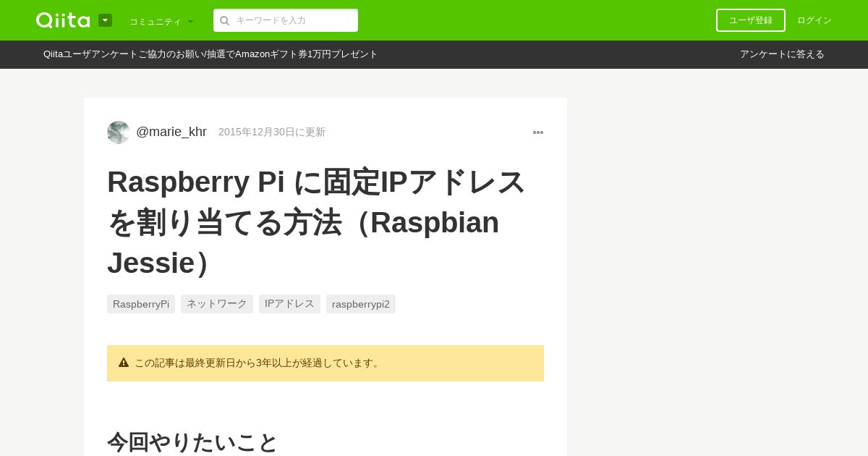Open the dropdown arrow beside Qiita logo
Screen dimensions: 868x456
point(105,20)
